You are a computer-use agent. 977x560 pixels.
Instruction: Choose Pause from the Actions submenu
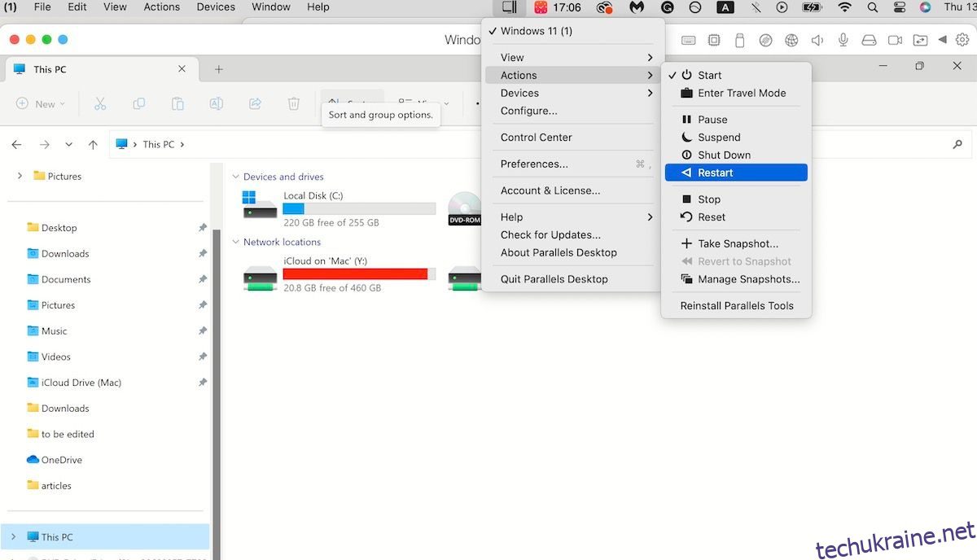coord(736,119)
